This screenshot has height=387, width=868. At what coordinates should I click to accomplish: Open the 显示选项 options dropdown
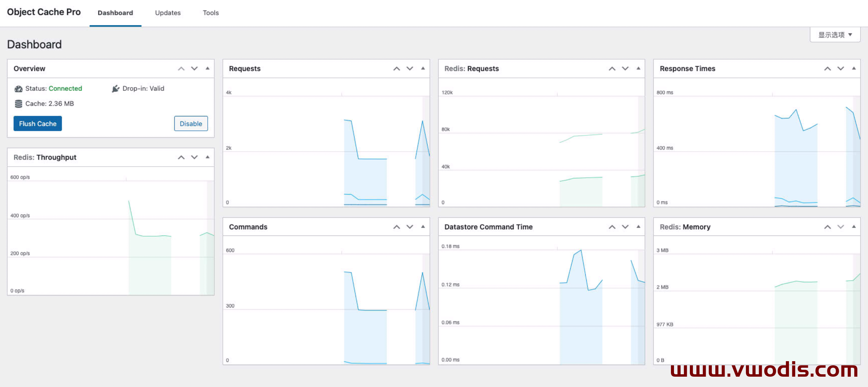point(835,34)
